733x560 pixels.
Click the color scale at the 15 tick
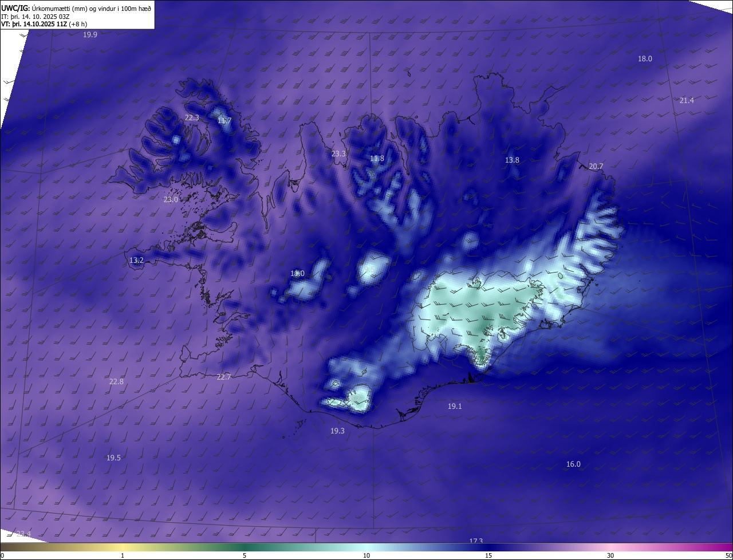(x=488, y=555)
